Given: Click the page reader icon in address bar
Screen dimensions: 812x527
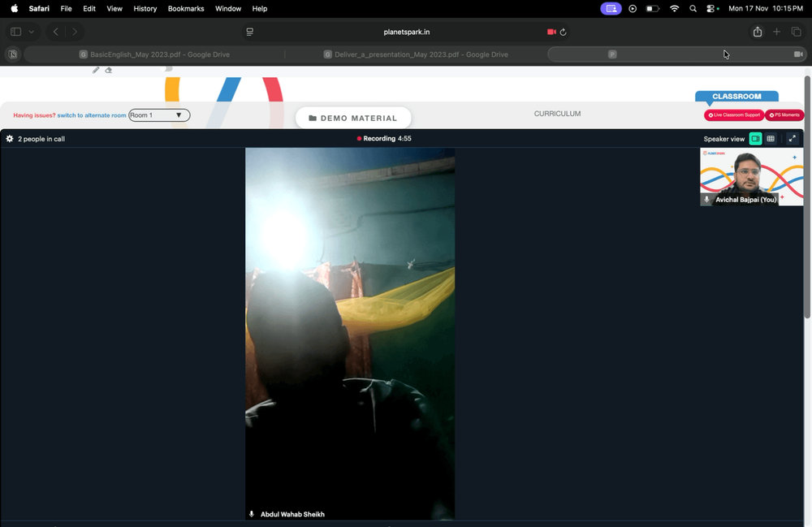Looking at the screenshot, I should coord(249,32).
